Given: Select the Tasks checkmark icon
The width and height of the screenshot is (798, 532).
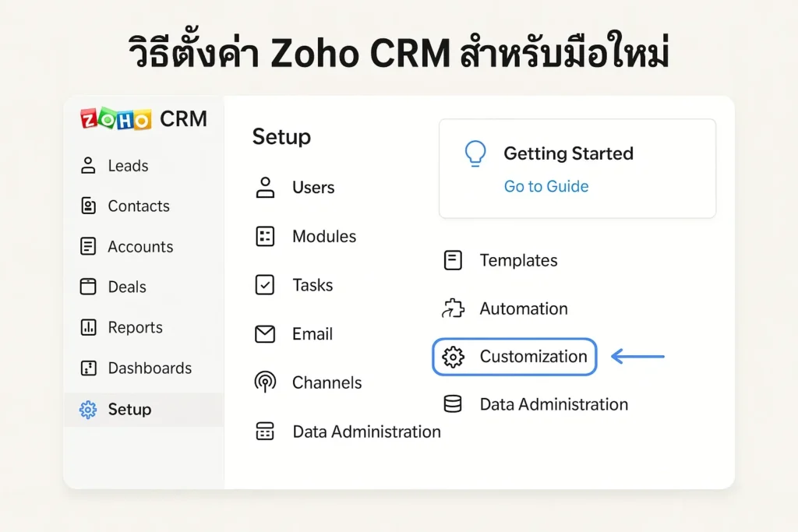Looking at the screenshot, I should (x=266, y=286).
